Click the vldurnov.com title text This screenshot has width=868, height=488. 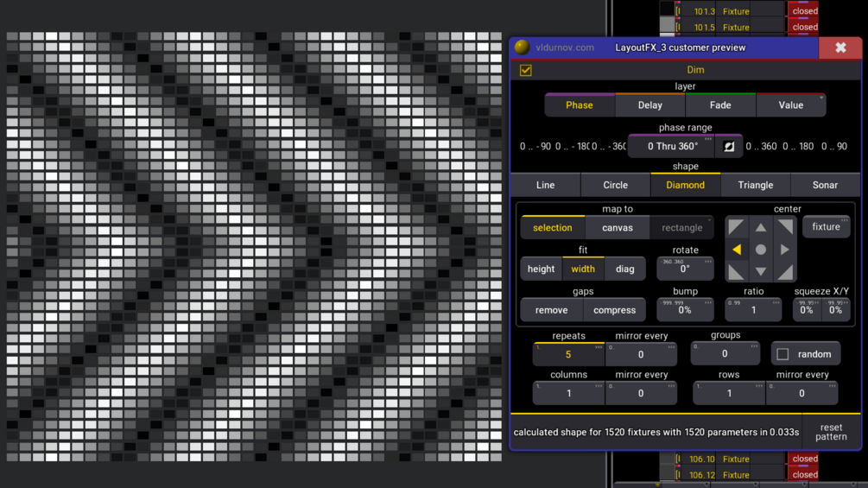tap(565, 48)
